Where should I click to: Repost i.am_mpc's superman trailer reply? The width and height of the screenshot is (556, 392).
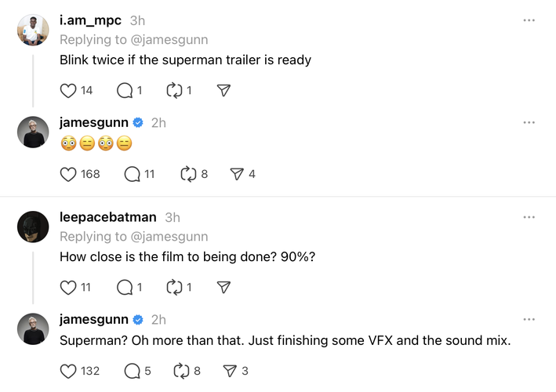coord(174,91)
